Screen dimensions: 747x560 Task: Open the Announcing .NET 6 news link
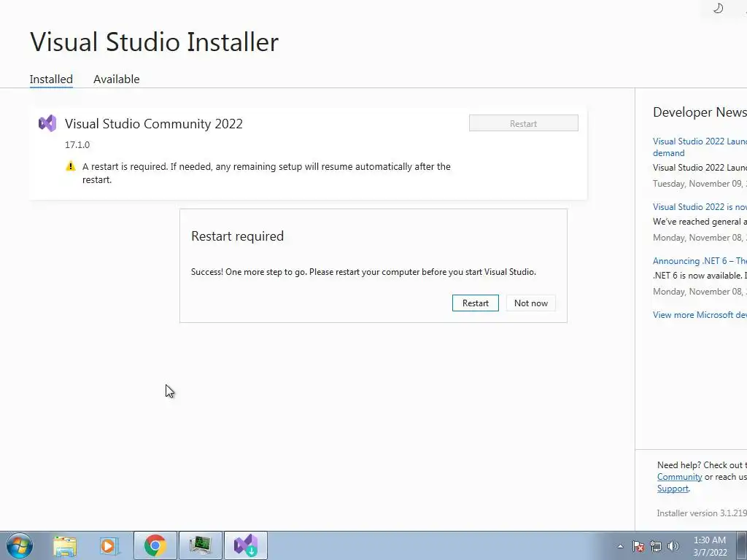(700, 260)
